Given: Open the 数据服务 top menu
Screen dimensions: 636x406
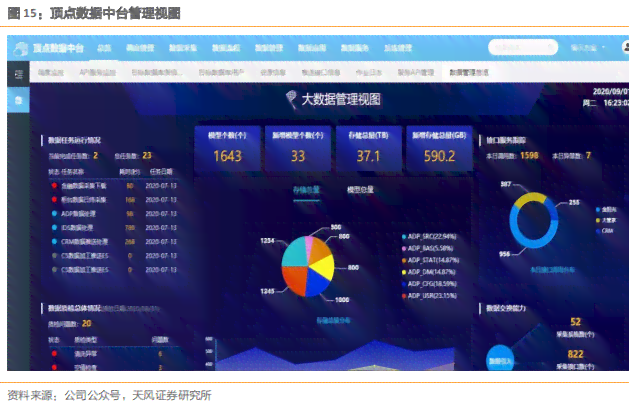Looking at the screenshot, I should point(355,48).
